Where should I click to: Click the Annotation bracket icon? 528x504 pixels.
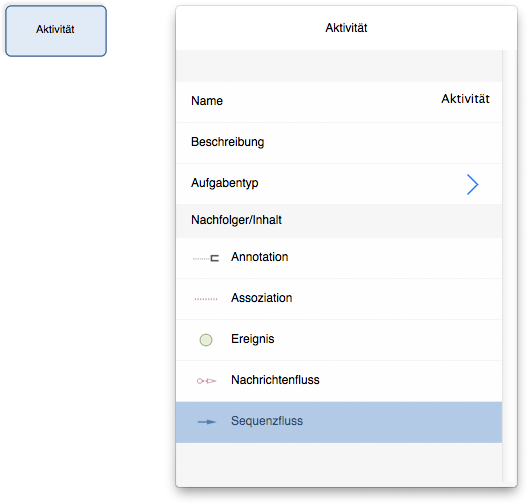[x=206, y=258]
